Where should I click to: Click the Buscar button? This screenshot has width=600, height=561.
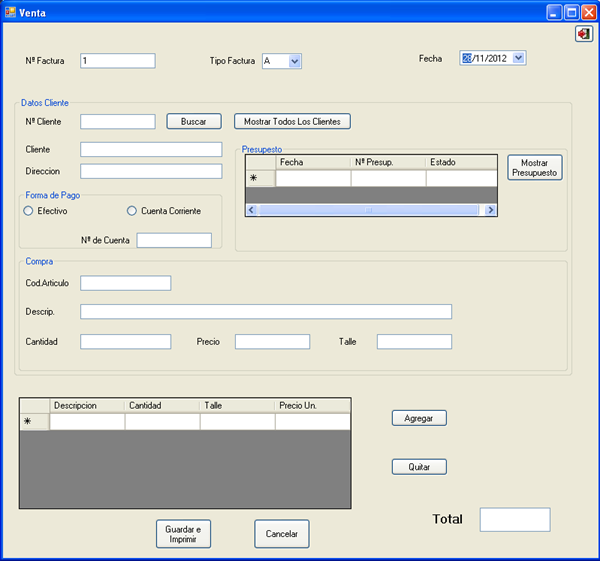(193, 122)
